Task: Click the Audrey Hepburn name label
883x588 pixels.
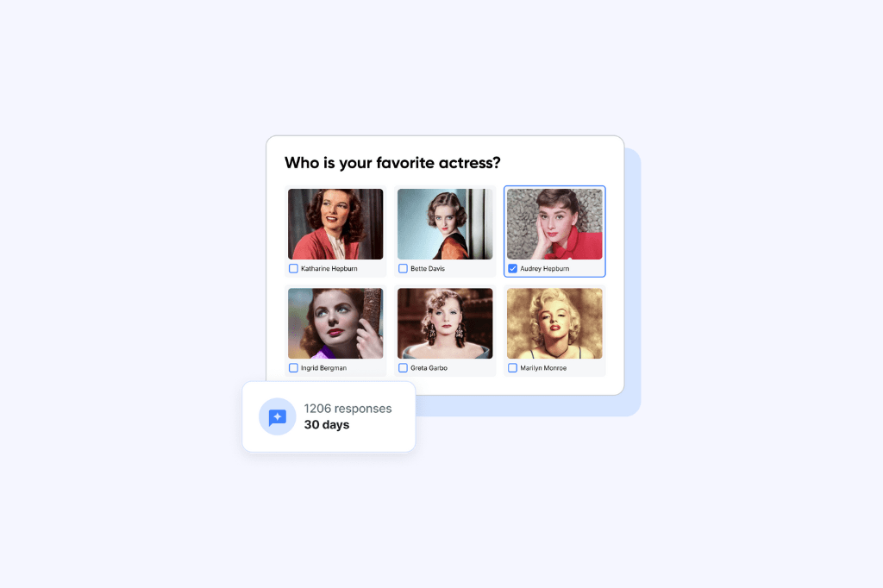Action: point(545,269)
